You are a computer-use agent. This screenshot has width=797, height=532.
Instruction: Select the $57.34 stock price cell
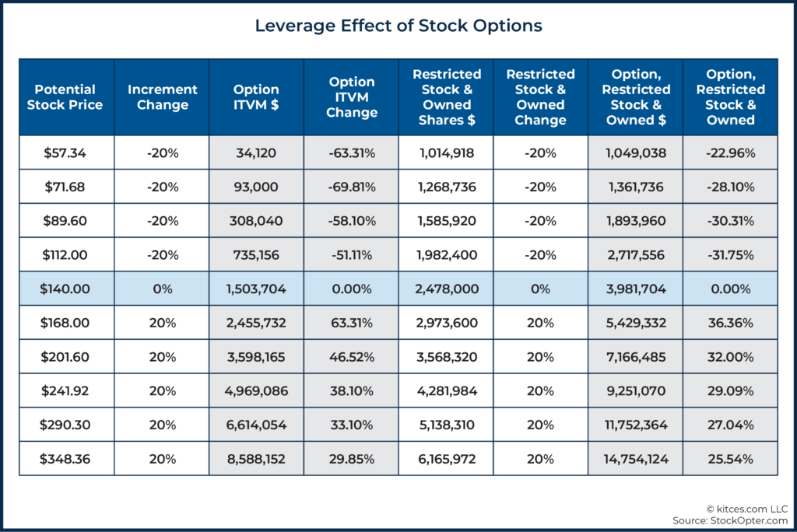(x=65, y=153)
